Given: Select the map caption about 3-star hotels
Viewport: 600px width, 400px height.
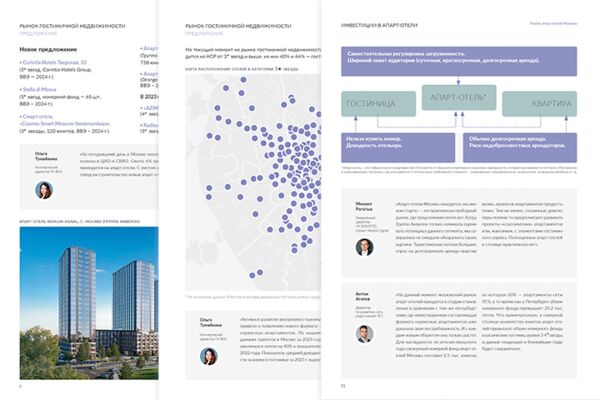Looking at the screenshot, I should tap(241, 69).
